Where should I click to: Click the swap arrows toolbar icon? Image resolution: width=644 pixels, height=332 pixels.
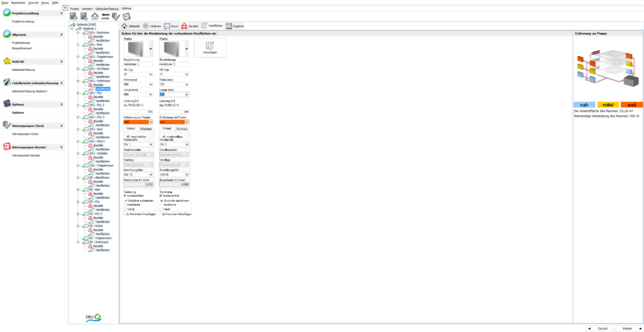pos(105,16)
